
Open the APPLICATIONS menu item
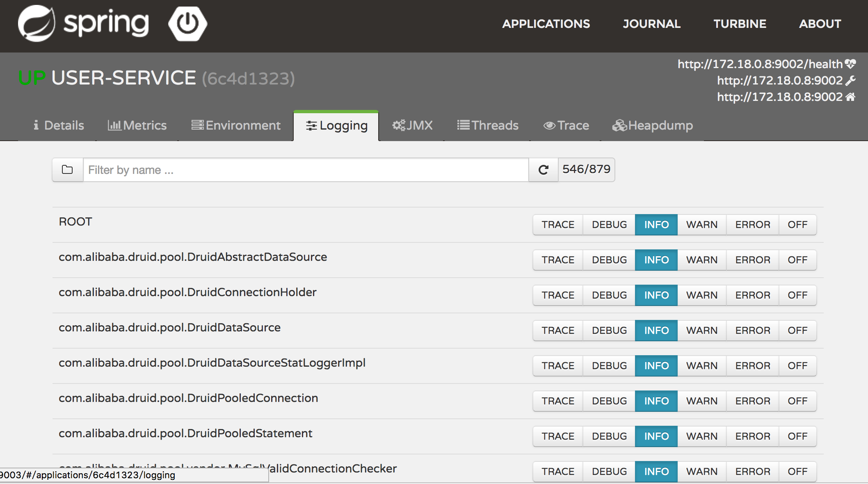pyautogui.click(x=546, y=24)
